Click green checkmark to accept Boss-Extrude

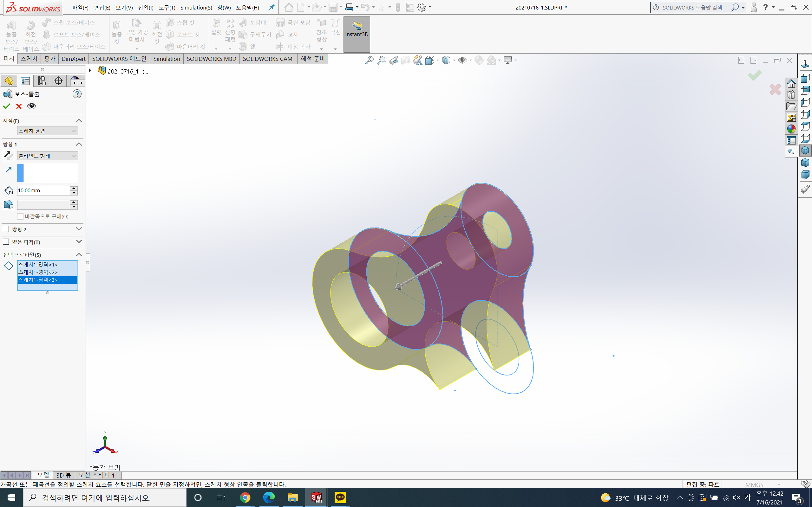pyautogui.click(x=6, y=106)
